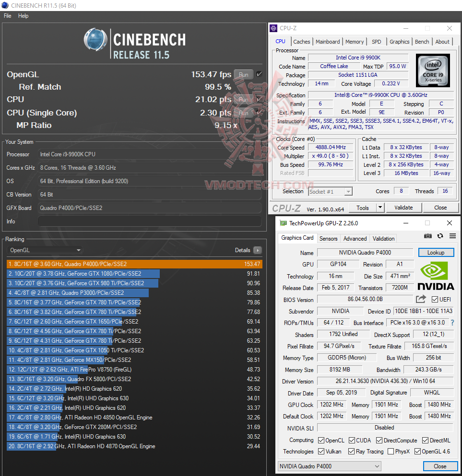462x476 pixels.
Task: Click the Details arrow icon in Ranking
Action: tap(257, 250)
